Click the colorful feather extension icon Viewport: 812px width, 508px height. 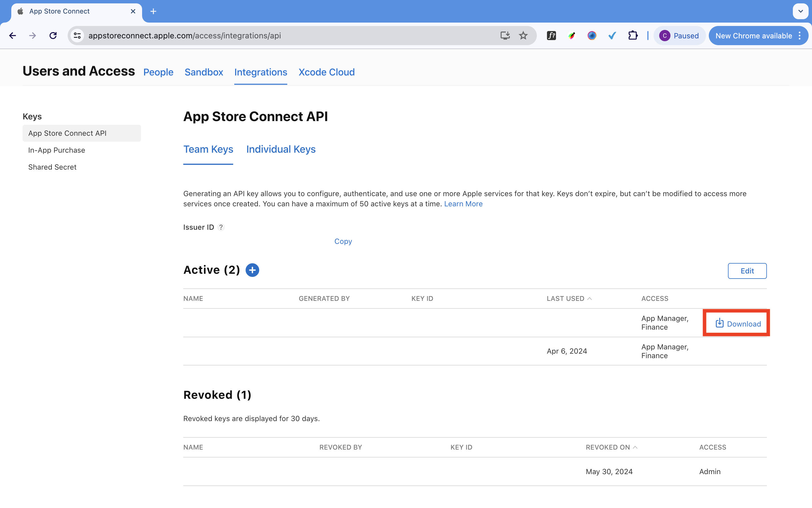pos(572,36)
